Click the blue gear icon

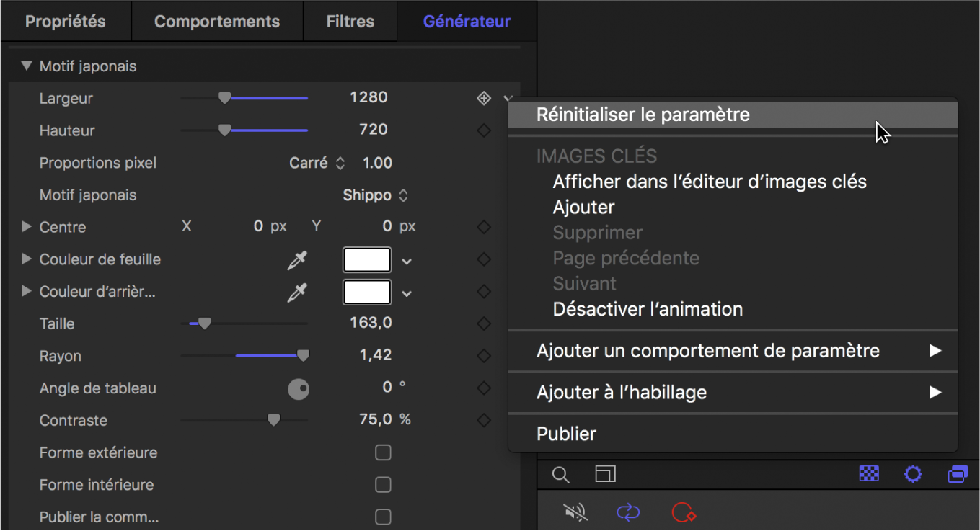click(x=913, y=474)
